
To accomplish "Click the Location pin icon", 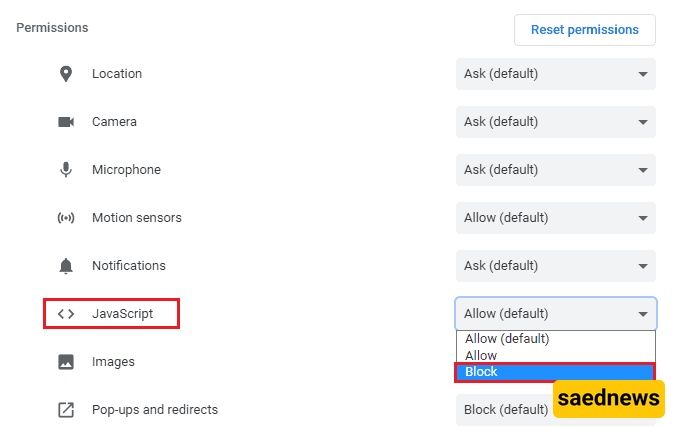I will point(66,74).
